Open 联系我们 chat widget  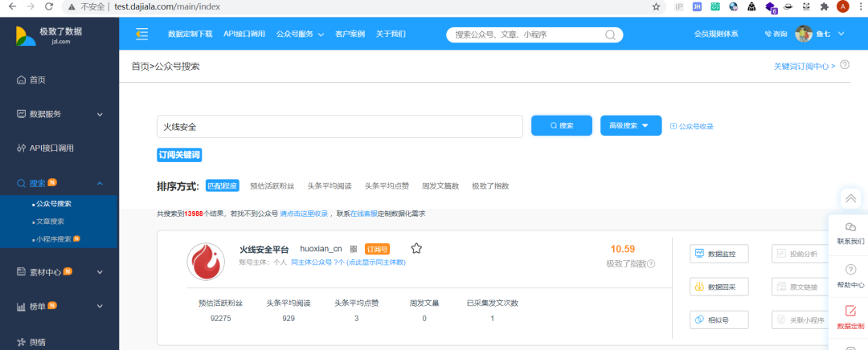(850, 234)
